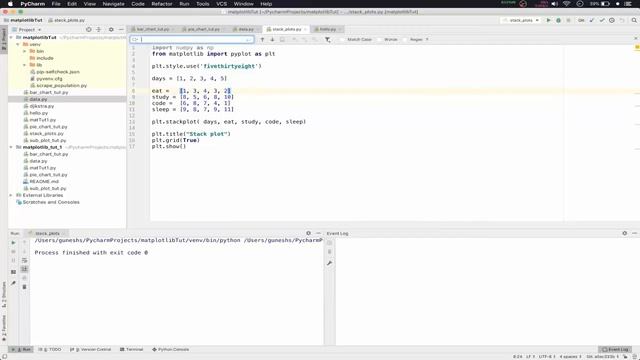Rerun the program from the Run panel
Viewport: 640px width, 360px height.
[x=13, y=242]
